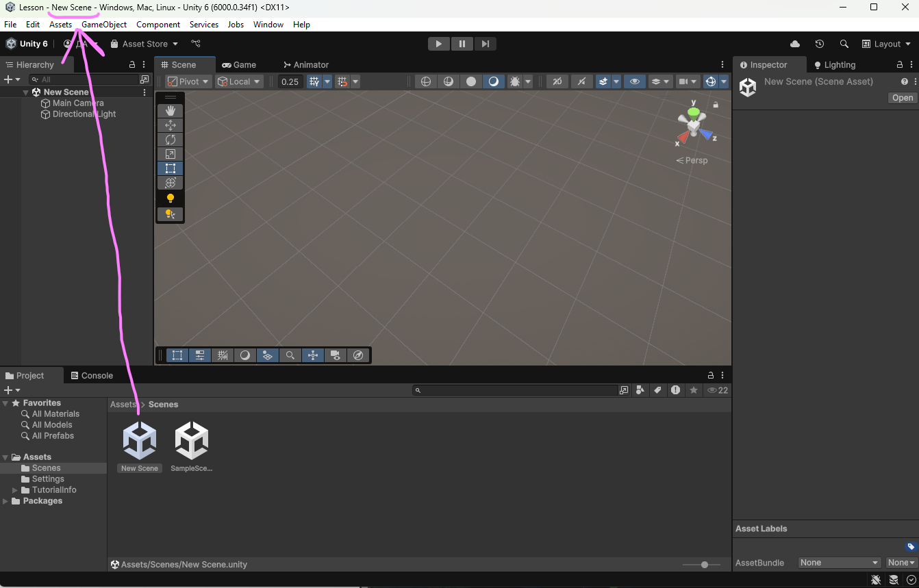Select the Hand tool in the Scene toolbar
This screenshot has width=919, height=588.
170,110
